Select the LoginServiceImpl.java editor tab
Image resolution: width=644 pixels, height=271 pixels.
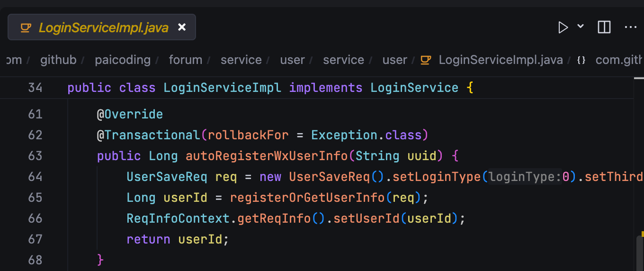pyautogui.click(x=103, y=27)
